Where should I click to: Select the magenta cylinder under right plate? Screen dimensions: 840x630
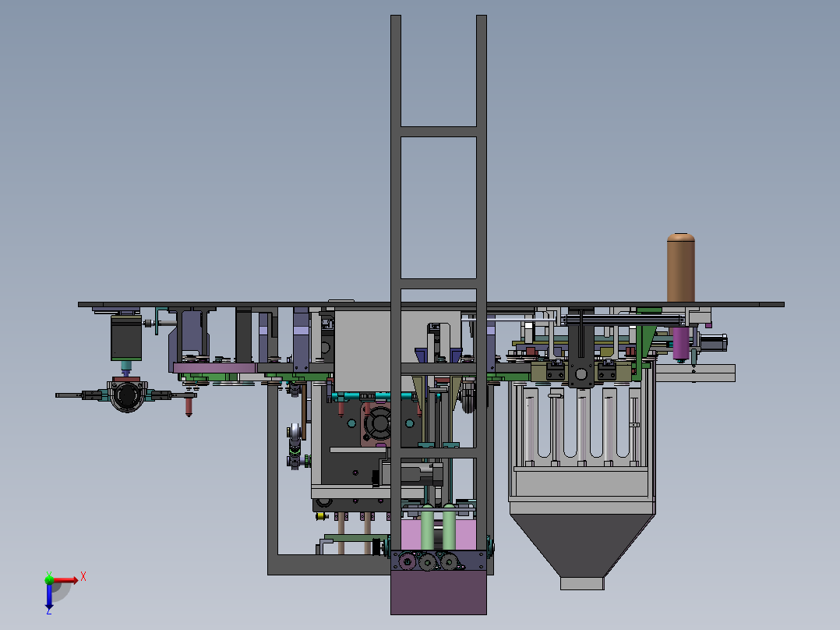(x=681, y=344)
